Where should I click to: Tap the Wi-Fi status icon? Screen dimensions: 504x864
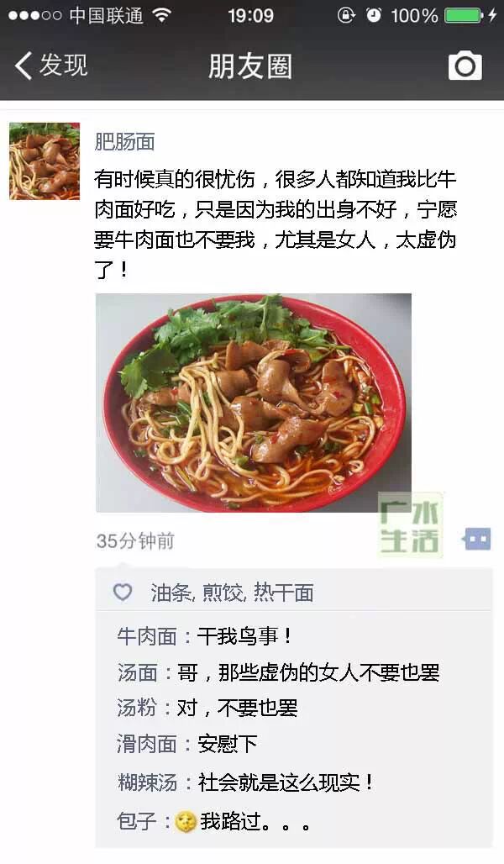point(161,15)
